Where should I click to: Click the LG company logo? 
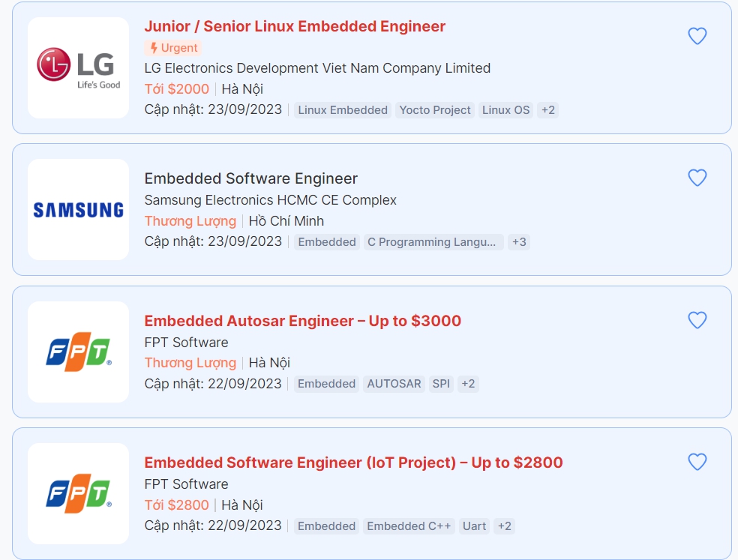pos(79,67)
